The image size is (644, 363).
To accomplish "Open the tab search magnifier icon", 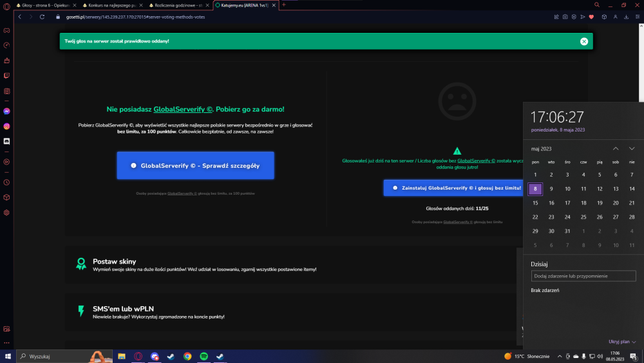I will click(x=597, y=5).
